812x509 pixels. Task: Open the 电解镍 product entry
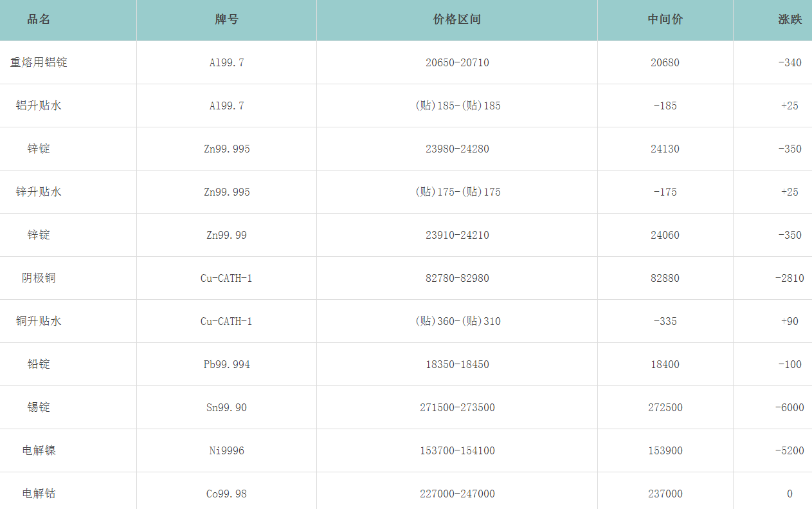39,450
